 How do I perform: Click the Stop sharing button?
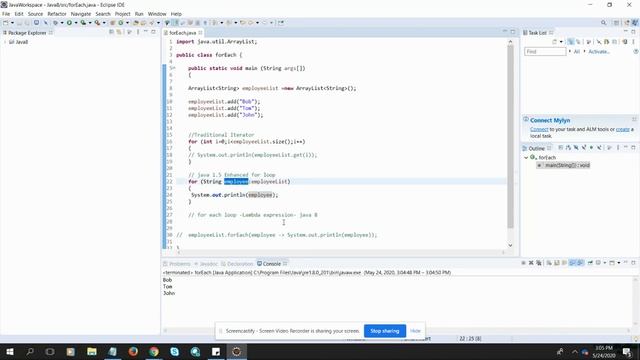[384, 331]
